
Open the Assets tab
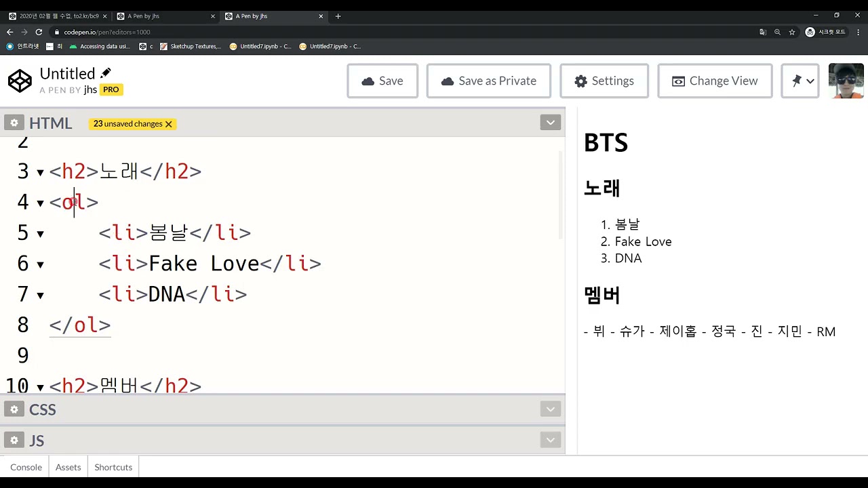pyautogui.click(x=68, y=467)
